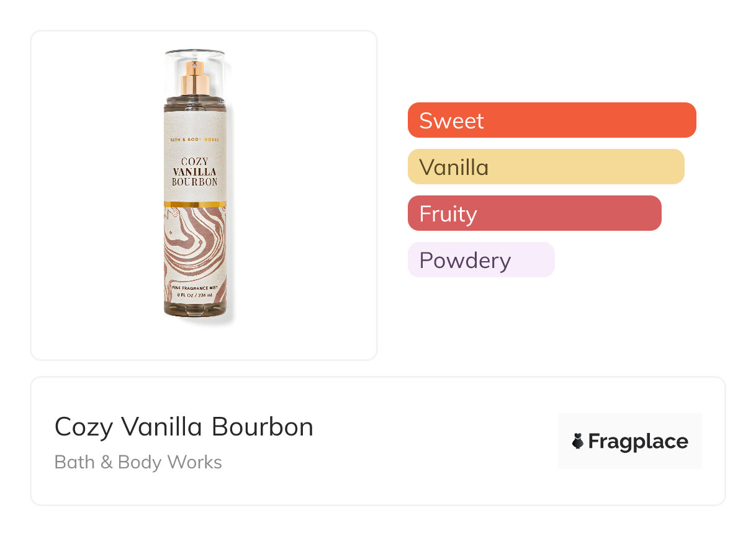Select the yellow Vanilla accord bar
This screenshot has height=536, width=756.
pos(546,167)
